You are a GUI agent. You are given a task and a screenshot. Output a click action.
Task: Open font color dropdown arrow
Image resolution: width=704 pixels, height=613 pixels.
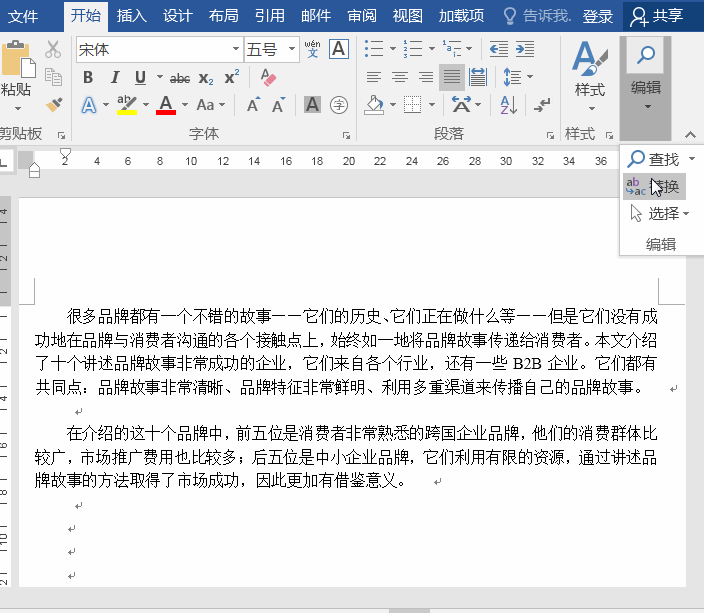[185, 105]
